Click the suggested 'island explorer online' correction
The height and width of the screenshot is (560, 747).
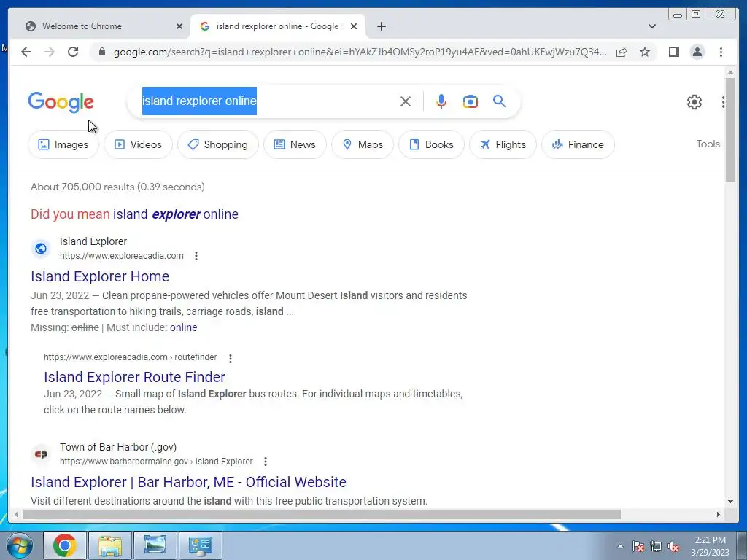point(176,214)
